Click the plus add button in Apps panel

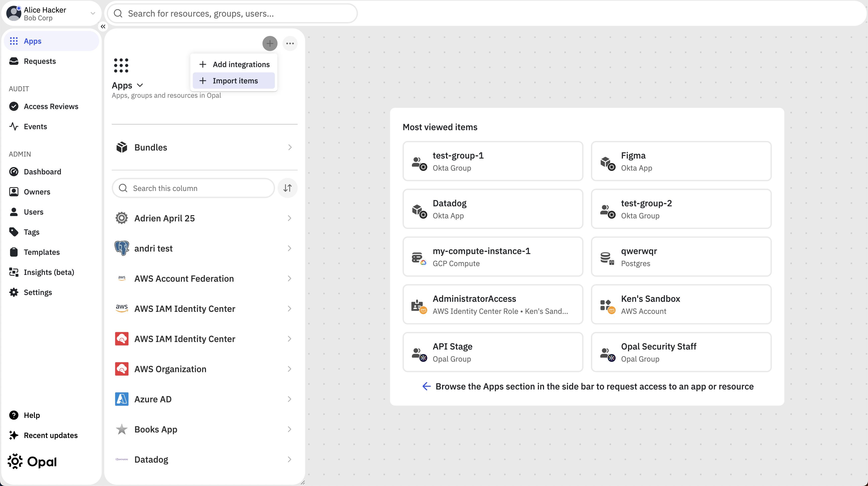(270, 43)
